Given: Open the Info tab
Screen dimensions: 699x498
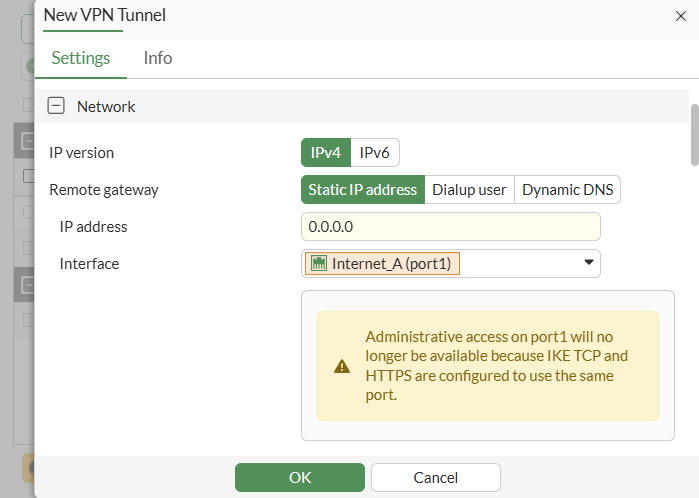Looking at the screenshot, I should [x=158, y=58].
